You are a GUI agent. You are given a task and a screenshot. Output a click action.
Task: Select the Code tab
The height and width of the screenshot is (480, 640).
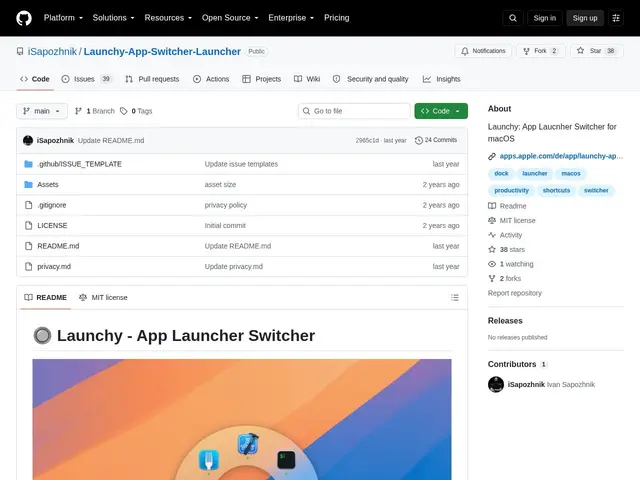click(35, 79)
